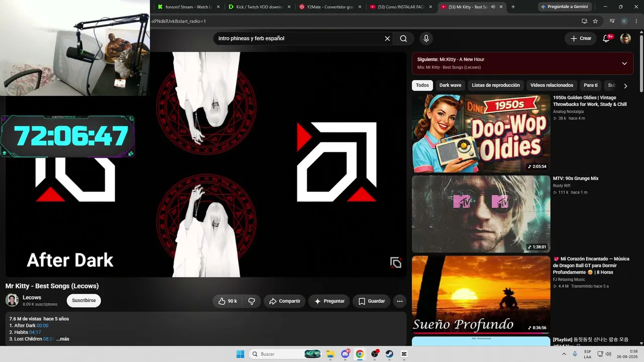This screenshot has width=644, height=362.
Task: Open 1950s Doo-Wop Oldies thumbnail
Action: click(481, 133)
